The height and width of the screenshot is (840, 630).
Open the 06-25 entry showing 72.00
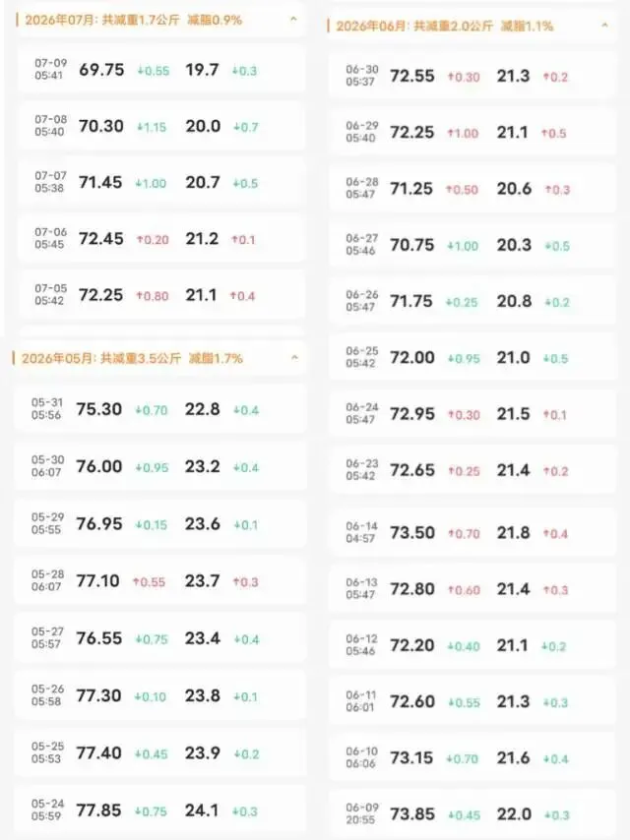[472, 357]
